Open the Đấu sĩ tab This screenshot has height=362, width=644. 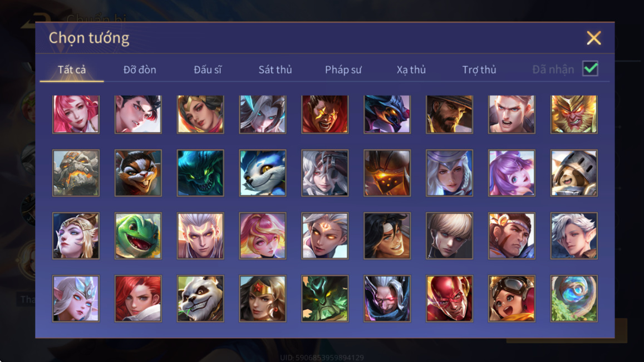(208, 70)
